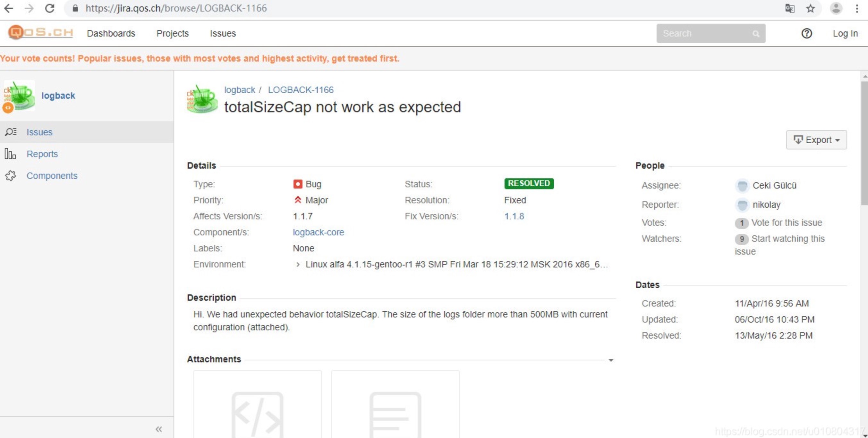Click scrollbar down arrow
The image size is (868, 438).
[x=864, y=435]
